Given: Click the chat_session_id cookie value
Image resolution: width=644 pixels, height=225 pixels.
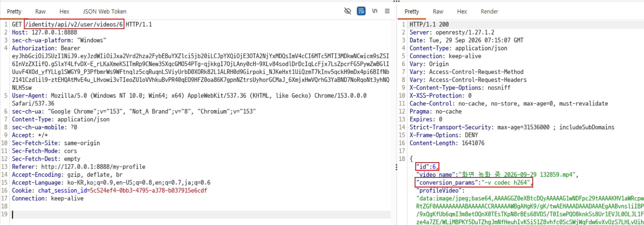Looking at the screenshot, I should click(148, 190).
